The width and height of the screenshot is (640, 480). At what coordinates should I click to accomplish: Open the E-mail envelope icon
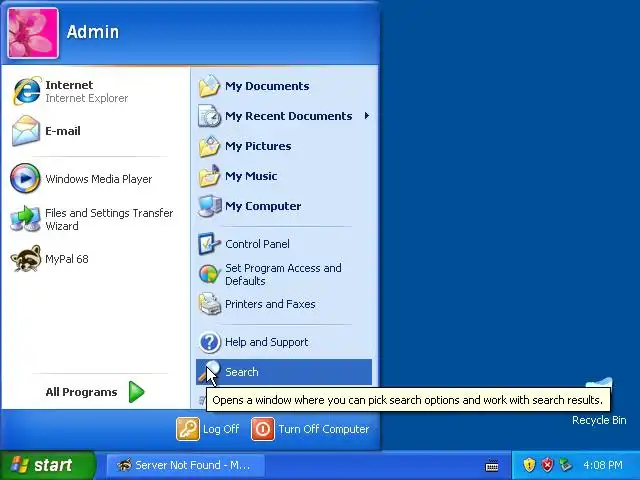(26, 131)
